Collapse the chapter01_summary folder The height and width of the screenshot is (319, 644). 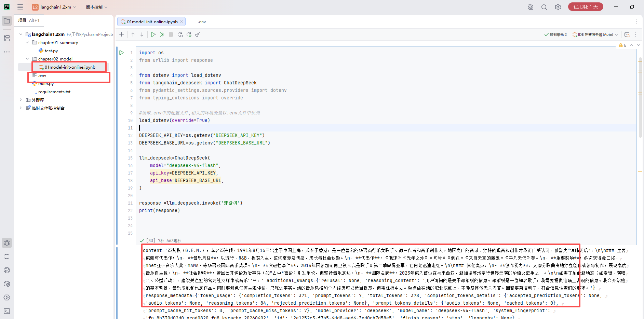[x=27, y=42]
